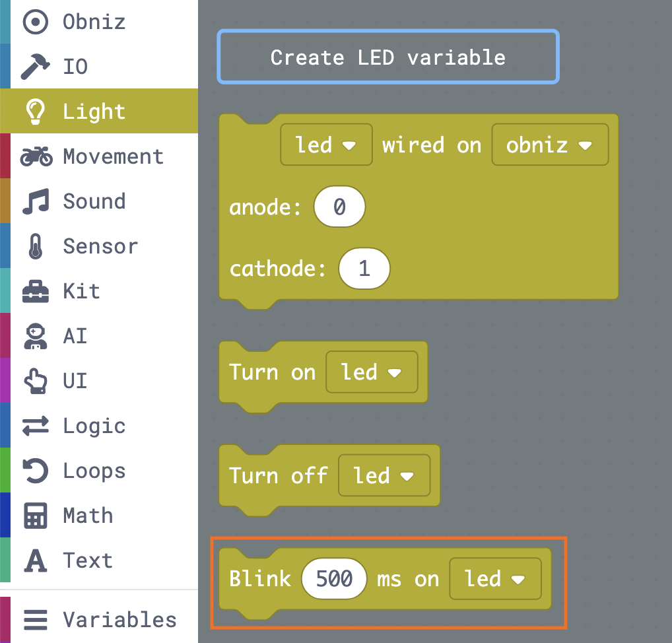Open the led dropdown in wired block

click(x=326, y=145)
